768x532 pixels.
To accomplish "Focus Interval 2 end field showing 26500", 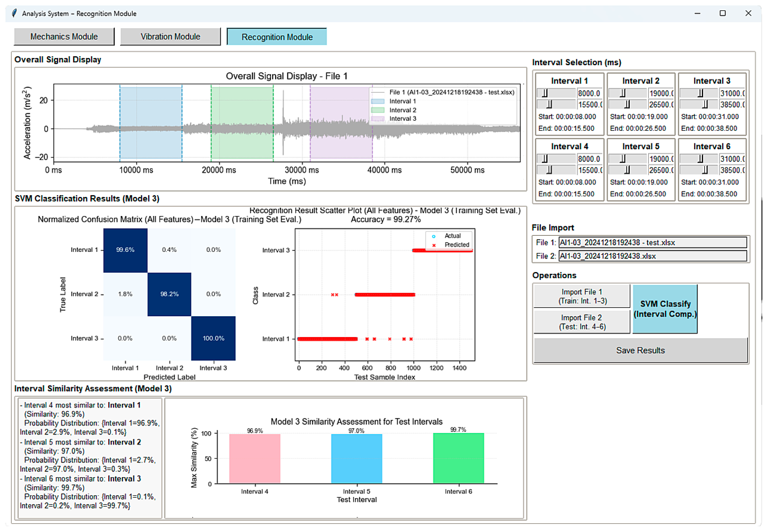I will click(x=661, y=105).
